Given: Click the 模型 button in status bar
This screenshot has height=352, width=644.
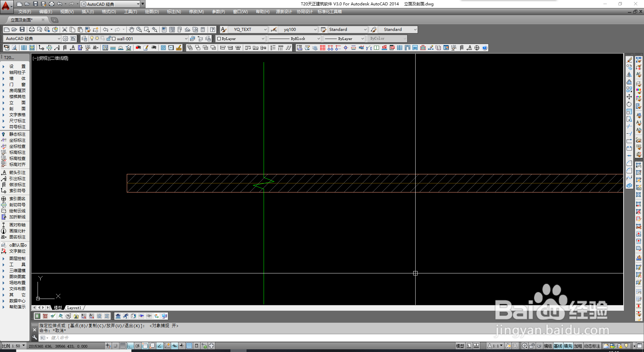Looking at the screenshot, I should pyautogui.click(x=460, y=346).
